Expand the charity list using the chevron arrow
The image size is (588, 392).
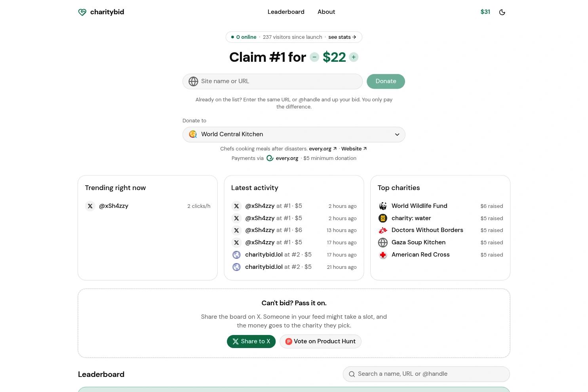[x=397, y=135]
